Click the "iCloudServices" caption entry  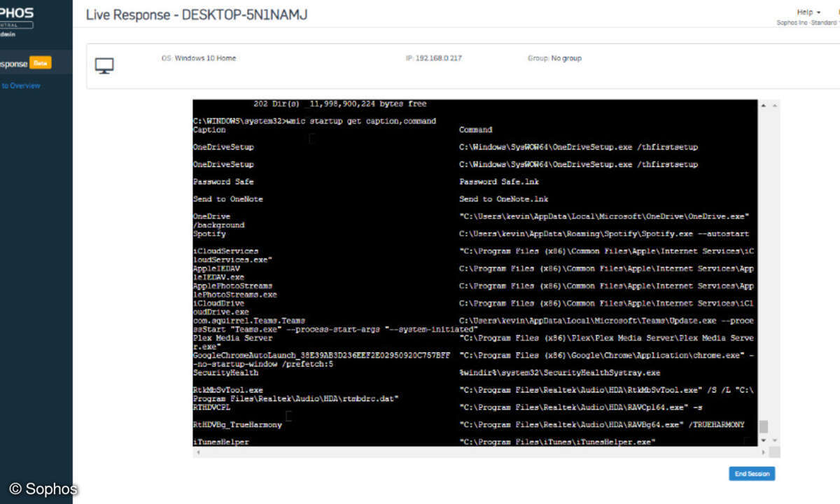[x=226, y=251]
